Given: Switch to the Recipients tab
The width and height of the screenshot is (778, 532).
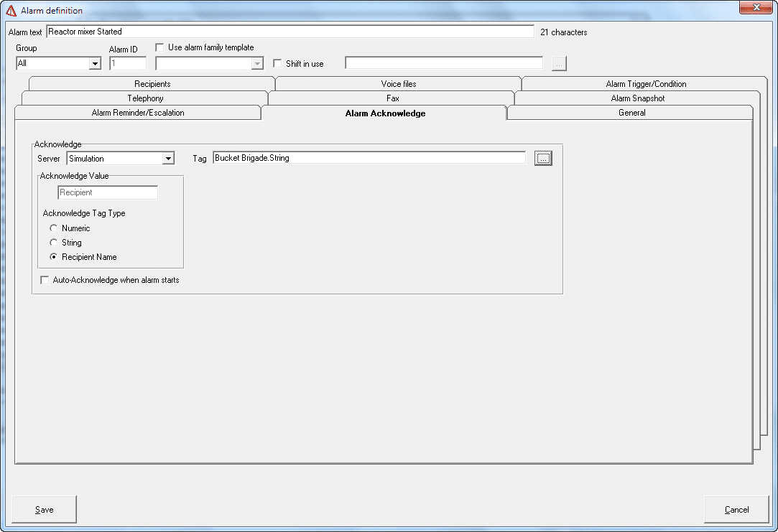Looking at the screenshot, I should tap(152, 84).
